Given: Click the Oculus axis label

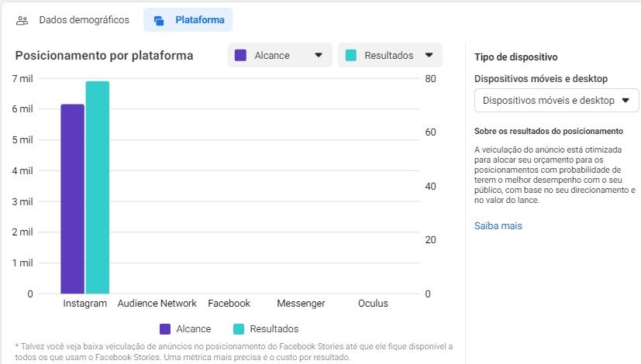Looking at the screenshot, I should (x=373, y=304).
